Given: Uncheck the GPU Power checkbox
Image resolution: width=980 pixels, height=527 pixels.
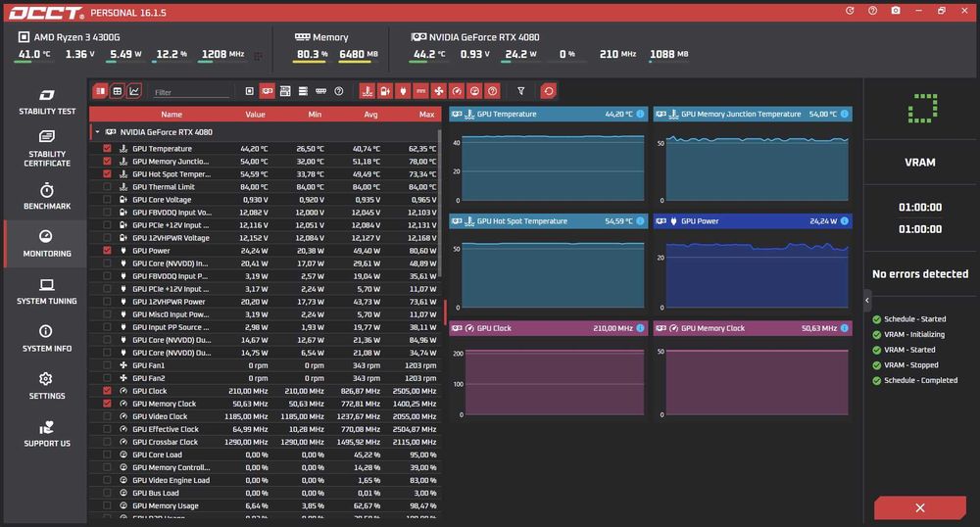Looking at the screenshot, I should click(107, 251).
